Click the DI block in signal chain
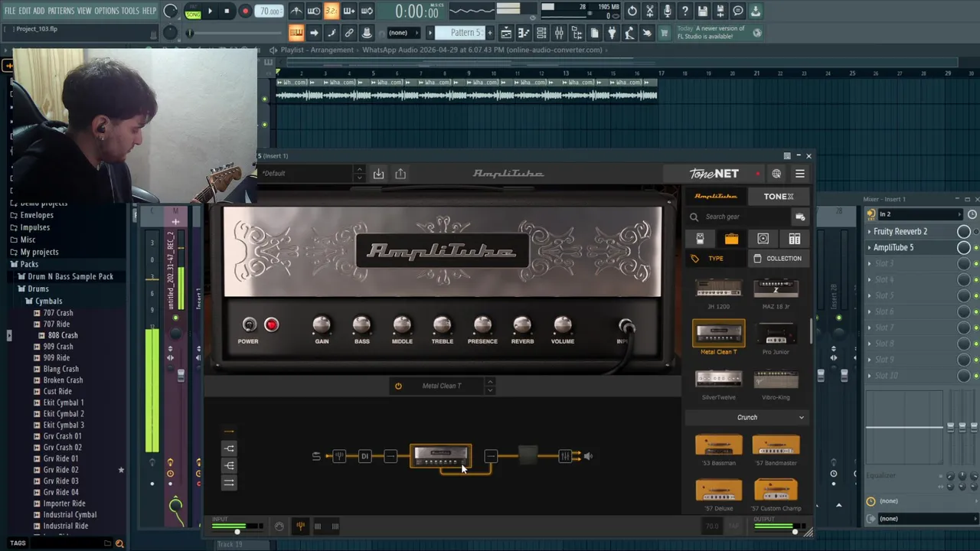The image size is (980, 551). [x=364, y=457]
